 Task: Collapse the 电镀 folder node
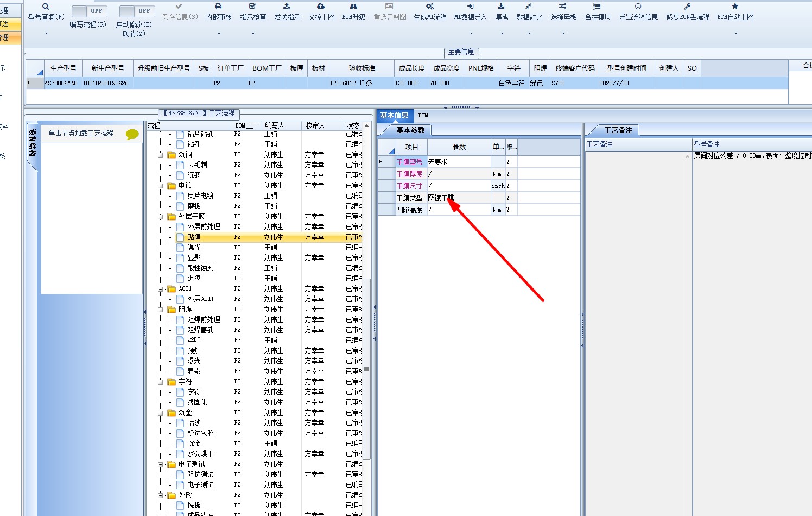click(161, 186)
